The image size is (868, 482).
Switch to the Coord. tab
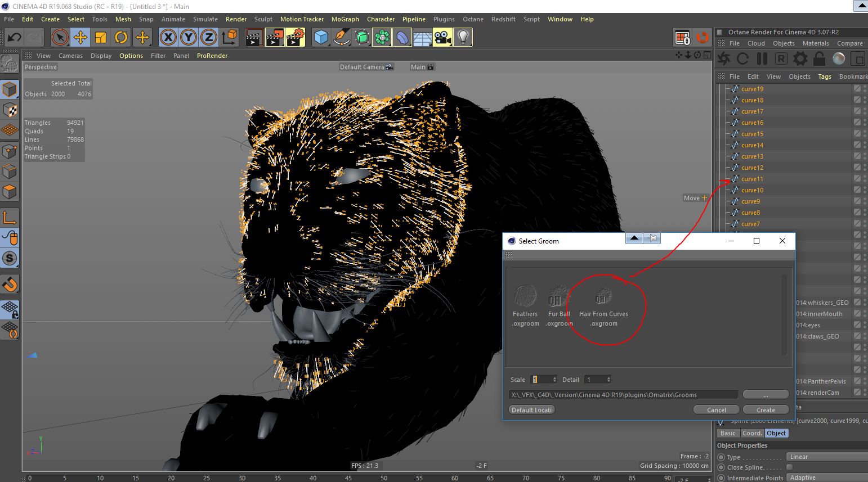[x=751, y=433]
